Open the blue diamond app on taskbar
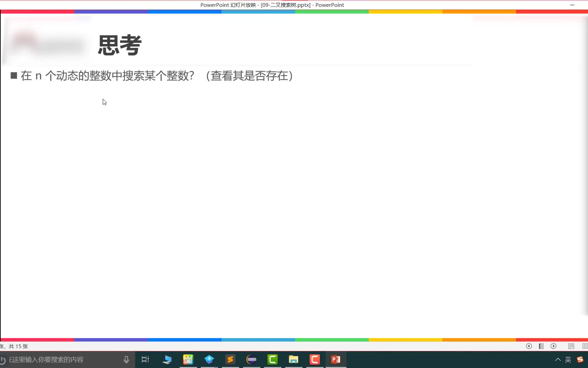Viewport: 588px width, 368px height. [209, 359]
